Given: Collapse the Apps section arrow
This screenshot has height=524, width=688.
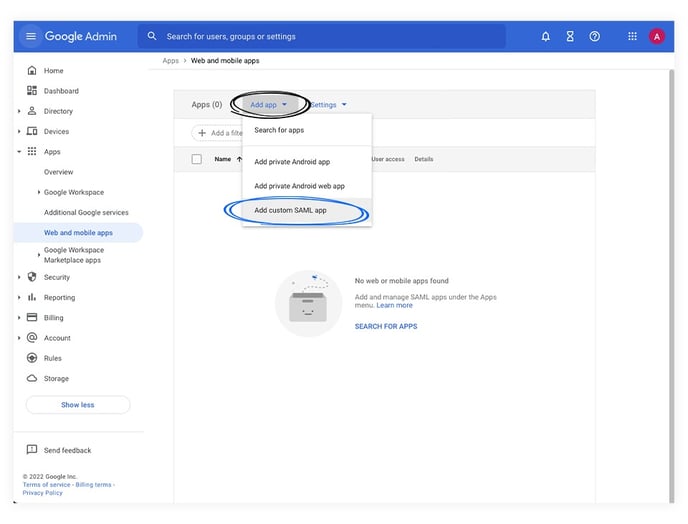Looking at the screenshot, I should (19, 151).
